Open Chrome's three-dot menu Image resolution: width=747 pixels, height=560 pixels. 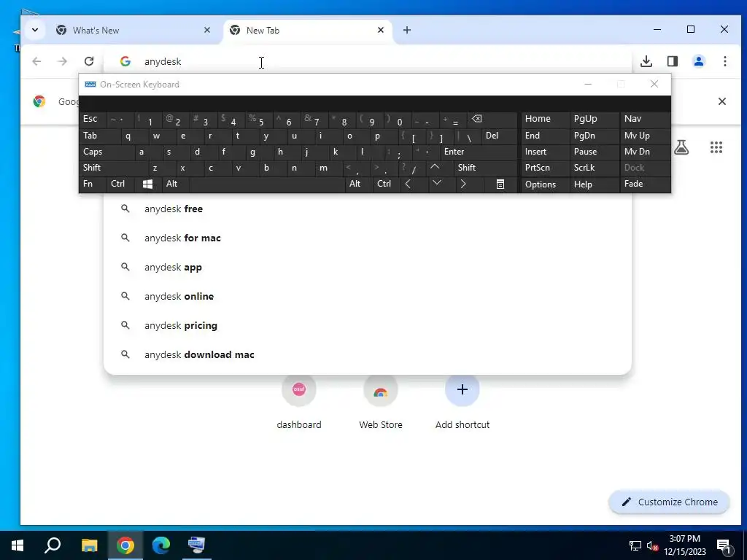[724, 61]
